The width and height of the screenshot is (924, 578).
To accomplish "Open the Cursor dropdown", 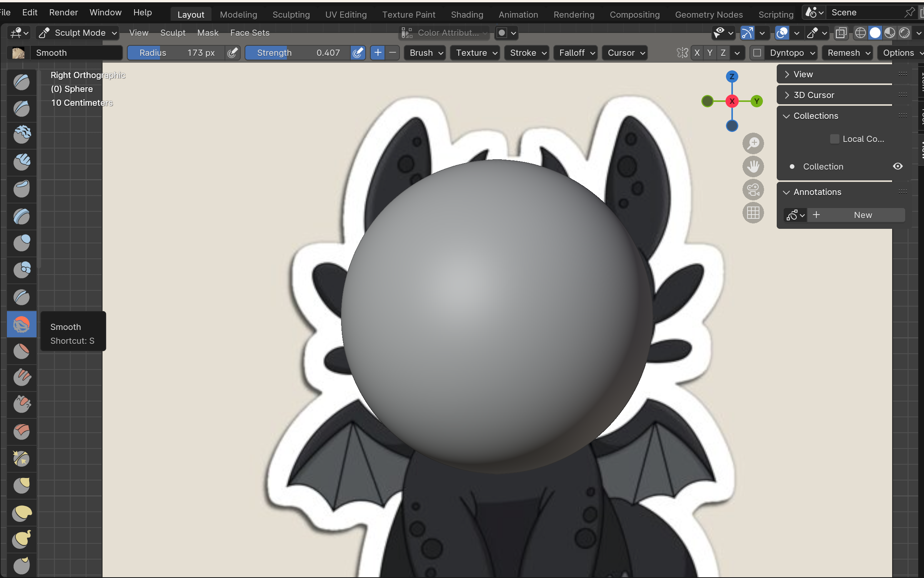I will tap(625, 53).
